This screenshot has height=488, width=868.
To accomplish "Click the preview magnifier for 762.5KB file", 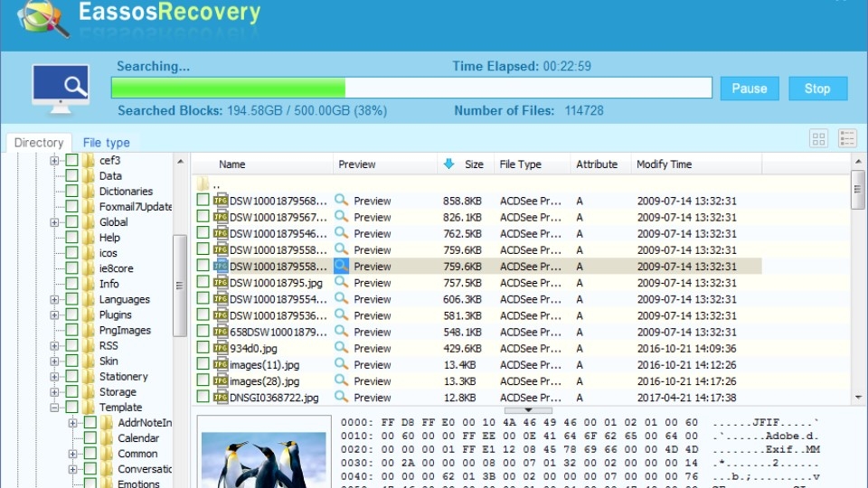I will pyautogui.click(x=341, y=233).
